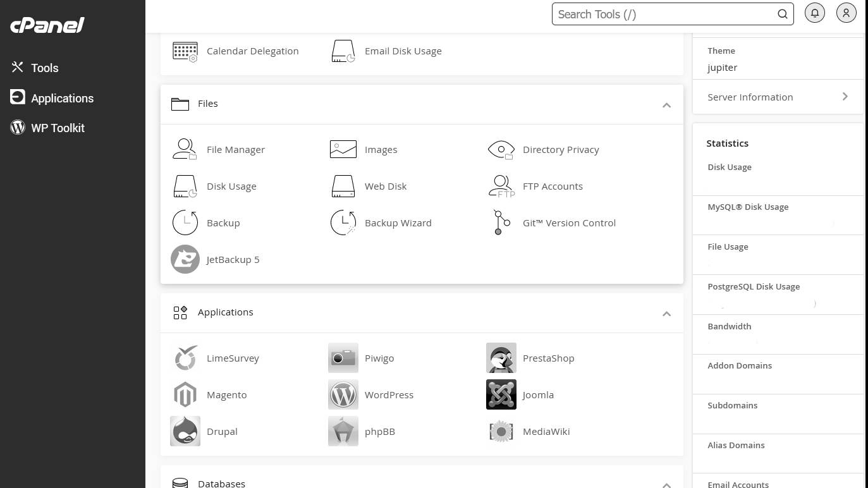868x488 pixels.
Task: Open the phpBB application icon
Action: [343, 431]
